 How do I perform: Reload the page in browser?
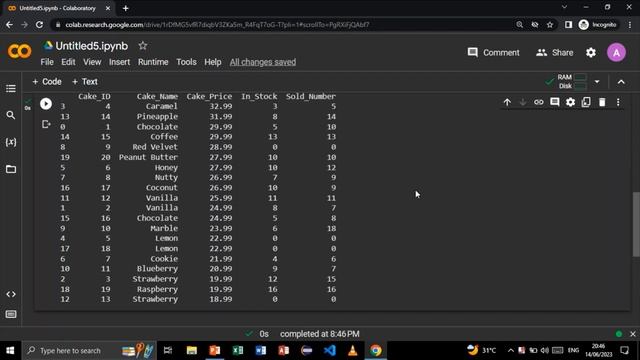click(39, 25)
